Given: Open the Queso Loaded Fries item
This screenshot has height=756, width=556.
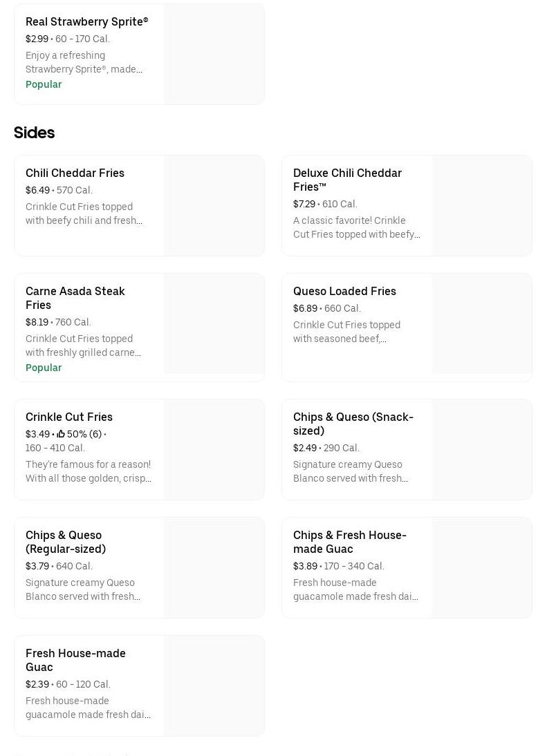Looking at the screenshot, I should [344, 291].
